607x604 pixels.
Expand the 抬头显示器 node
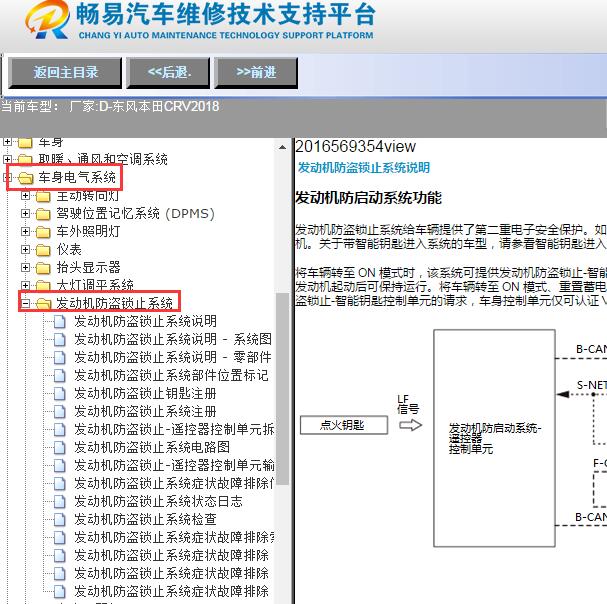click(26, 267)
